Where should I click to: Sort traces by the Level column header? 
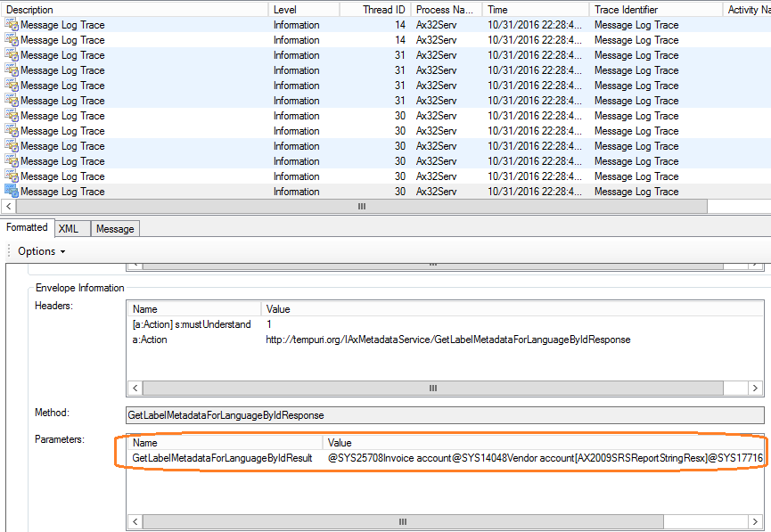303,10
